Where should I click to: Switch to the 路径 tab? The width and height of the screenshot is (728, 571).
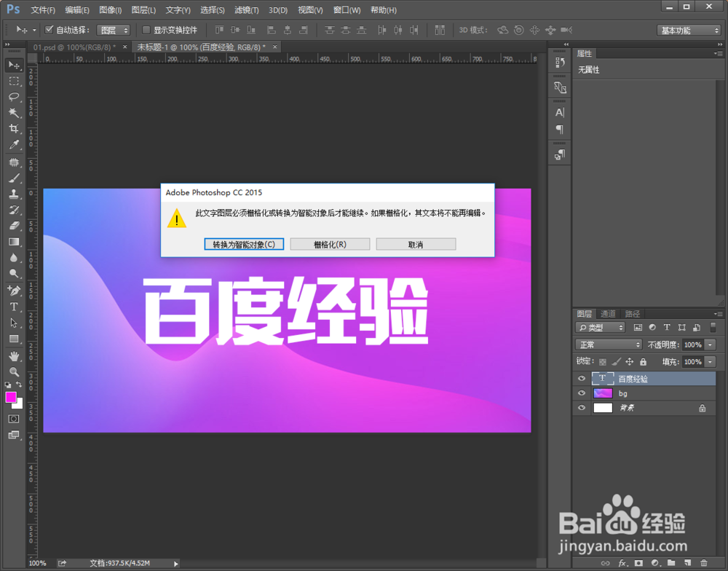633,314
